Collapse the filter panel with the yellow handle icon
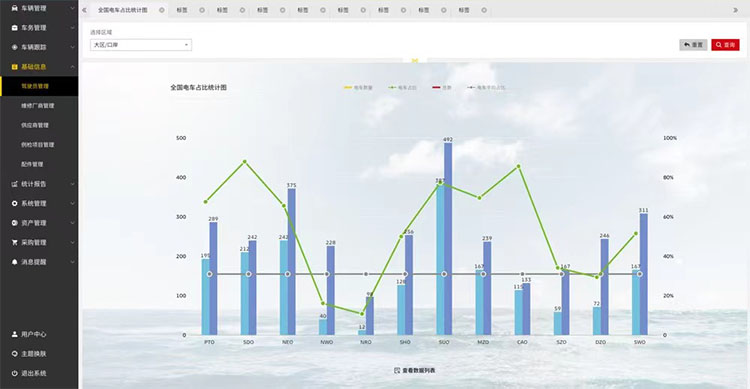Image resolution: width=750 pixels, height=389 pixels. click(415, 60)
